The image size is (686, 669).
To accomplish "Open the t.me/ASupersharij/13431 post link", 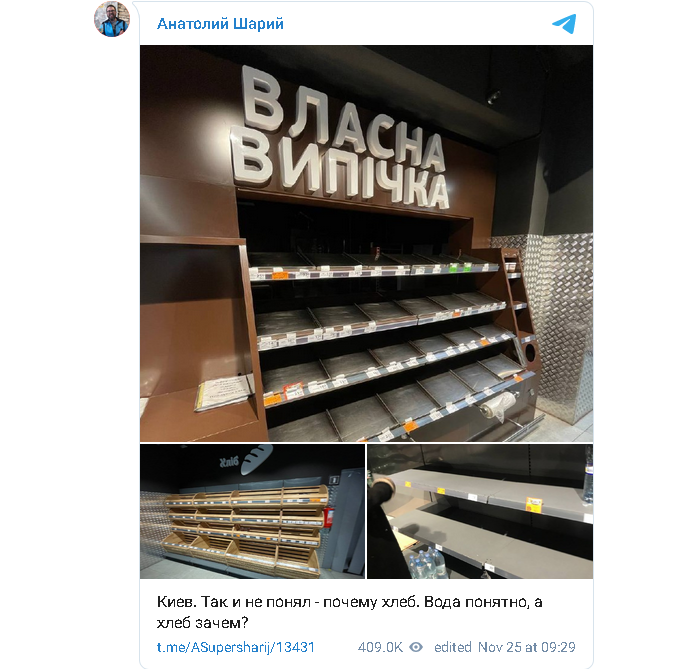I will [x=235, y=647].
